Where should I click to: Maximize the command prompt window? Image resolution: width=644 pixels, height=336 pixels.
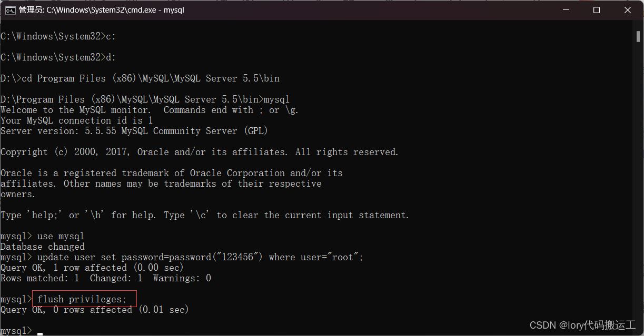597,10
